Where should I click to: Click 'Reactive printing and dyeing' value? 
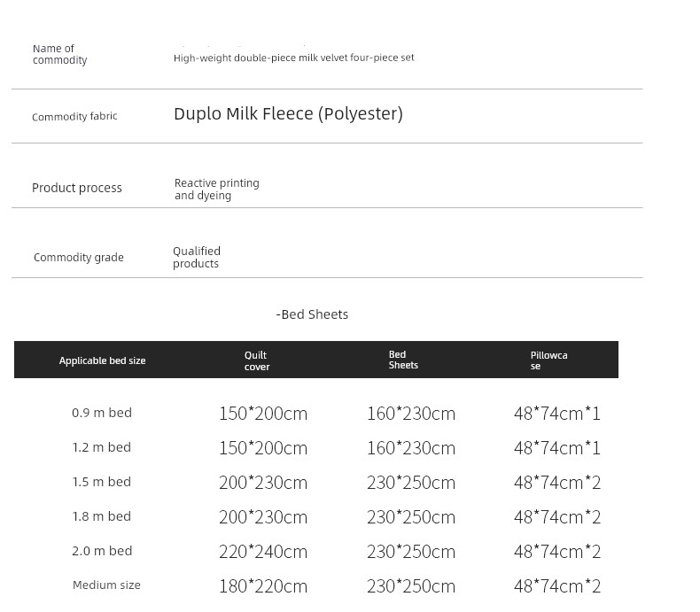click(x=216, y=189)
